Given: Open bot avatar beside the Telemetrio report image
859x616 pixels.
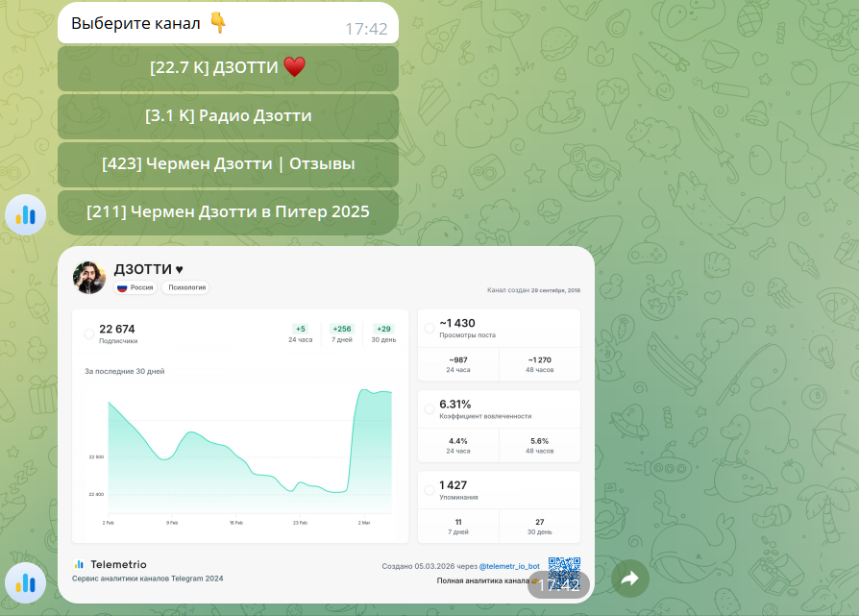Looking at the screenshot, I should (x=25, y=583).
